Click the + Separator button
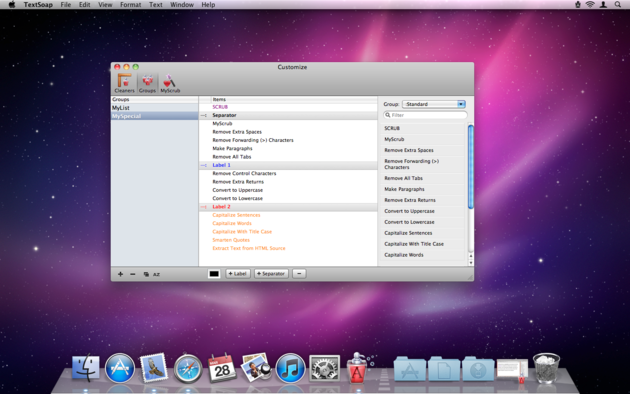Viewport: 630px width, 394px height. click(x=271, y=274)
